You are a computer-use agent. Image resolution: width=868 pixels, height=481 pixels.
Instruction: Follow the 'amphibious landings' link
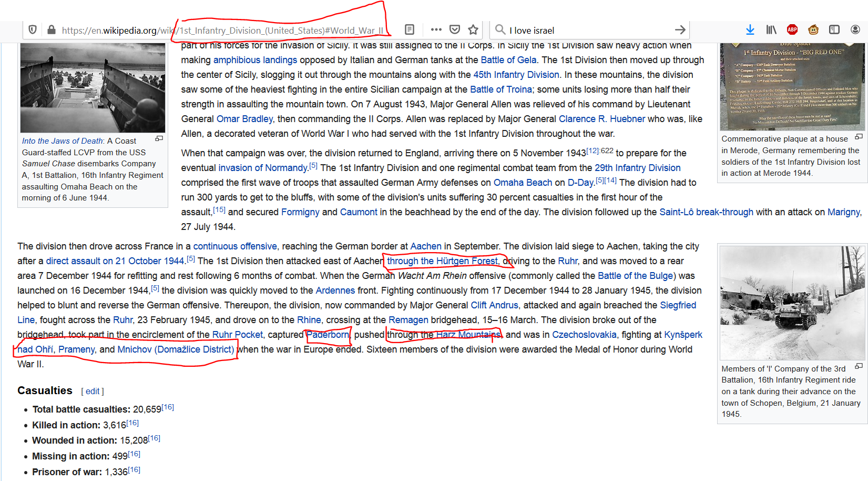(255, 60)
